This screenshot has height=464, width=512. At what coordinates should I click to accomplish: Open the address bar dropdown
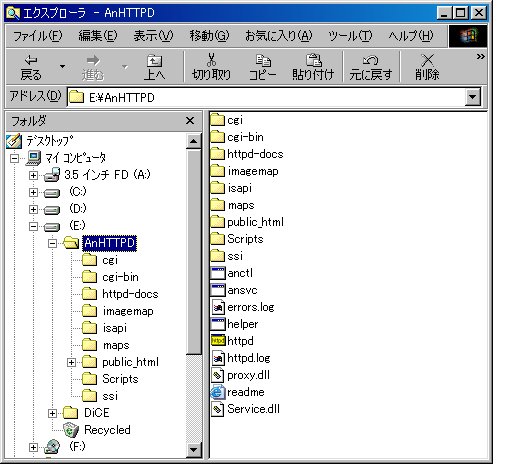point(473,97)
